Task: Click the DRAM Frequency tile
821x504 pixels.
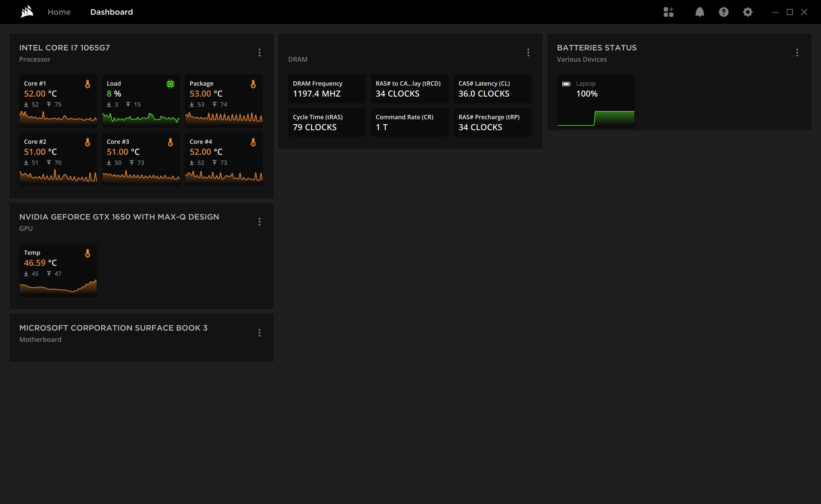Action: tap(326, 89)
